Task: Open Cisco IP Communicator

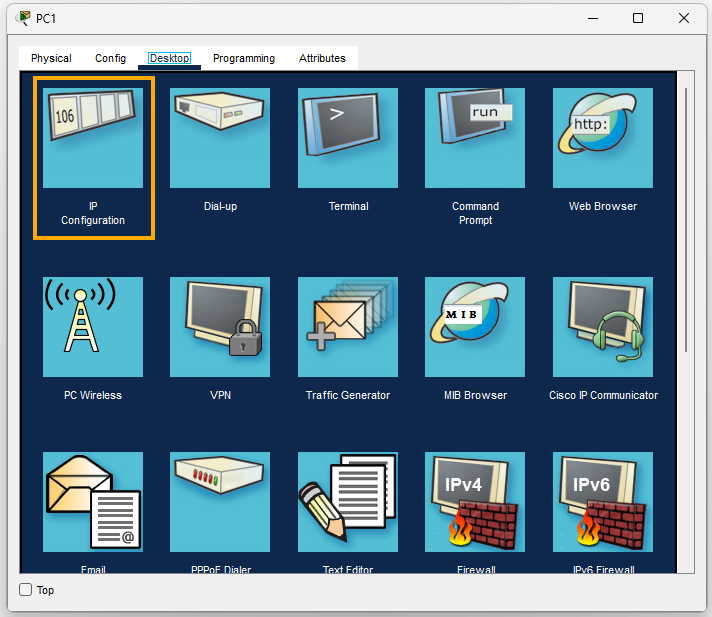Action: click(603, 327)
